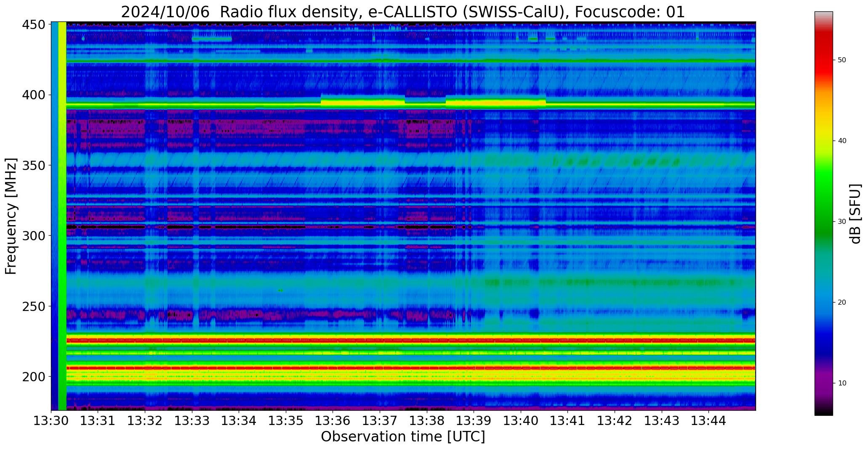Click the 13:34 time tick label
The image size is (868, 449).
point(239,420)
